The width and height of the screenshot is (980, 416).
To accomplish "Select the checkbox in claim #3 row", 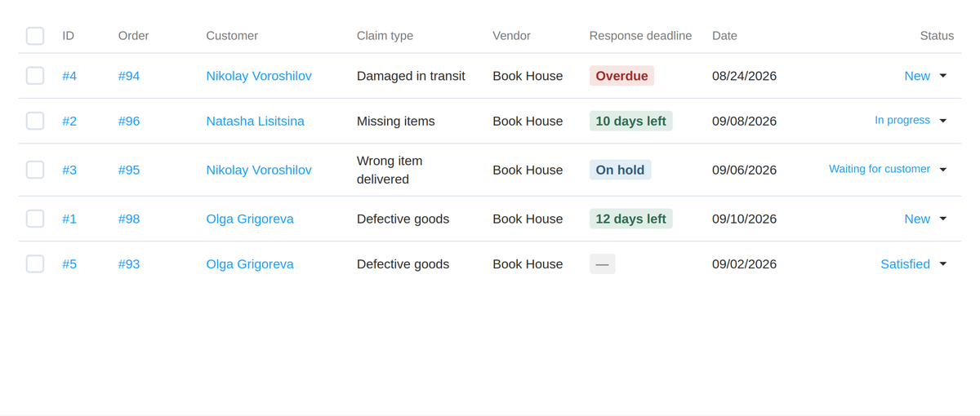I will (35, 170).
